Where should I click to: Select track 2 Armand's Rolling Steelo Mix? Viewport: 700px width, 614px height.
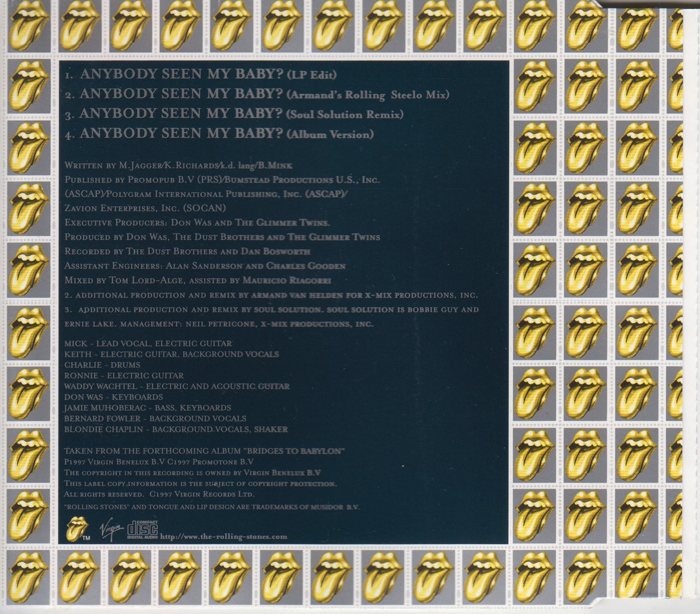(x=258, y=94)
